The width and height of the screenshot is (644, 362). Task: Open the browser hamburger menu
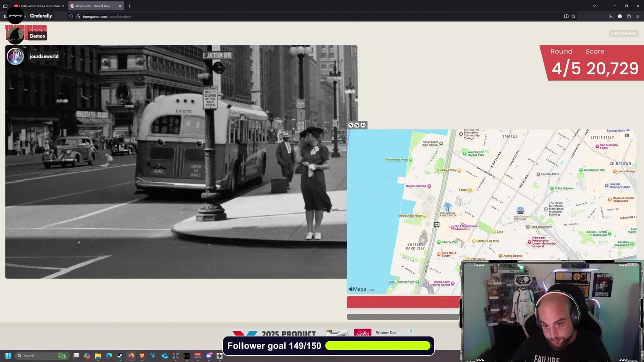(638, 16)
